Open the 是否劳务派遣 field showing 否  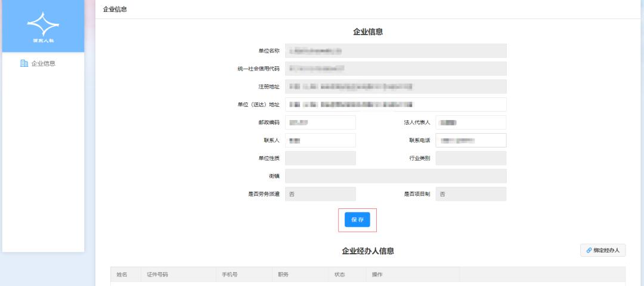coord(320,194)
